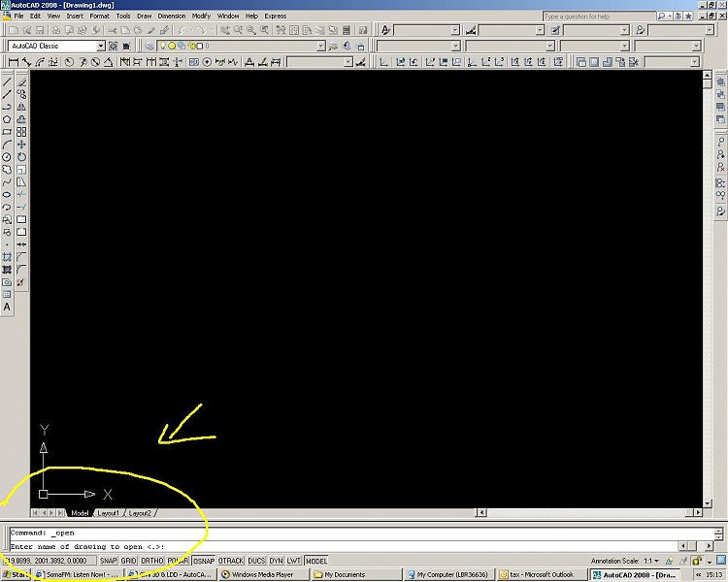
Task: Click the Start button
Action: 16,574
